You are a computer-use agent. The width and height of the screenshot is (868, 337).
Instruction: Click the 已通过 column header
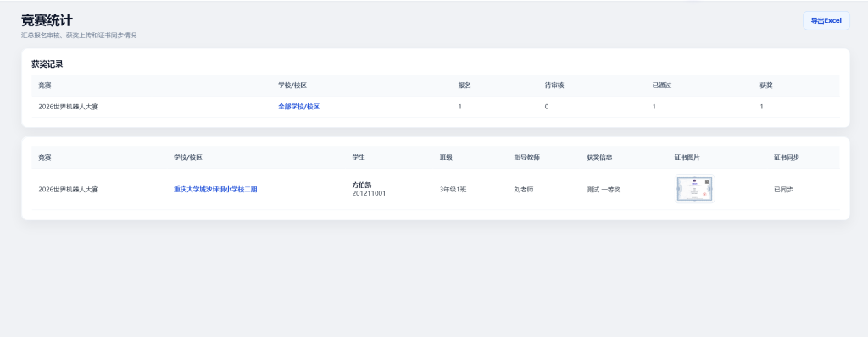(661, 86)
